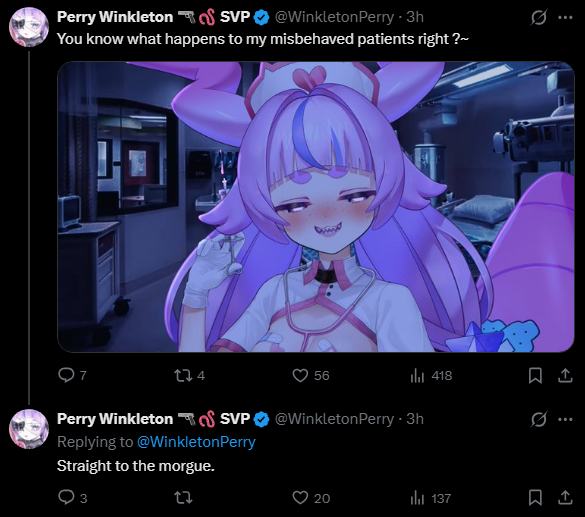Open the @WinkletonPerry link in 'Replying to'

[196, 442]
